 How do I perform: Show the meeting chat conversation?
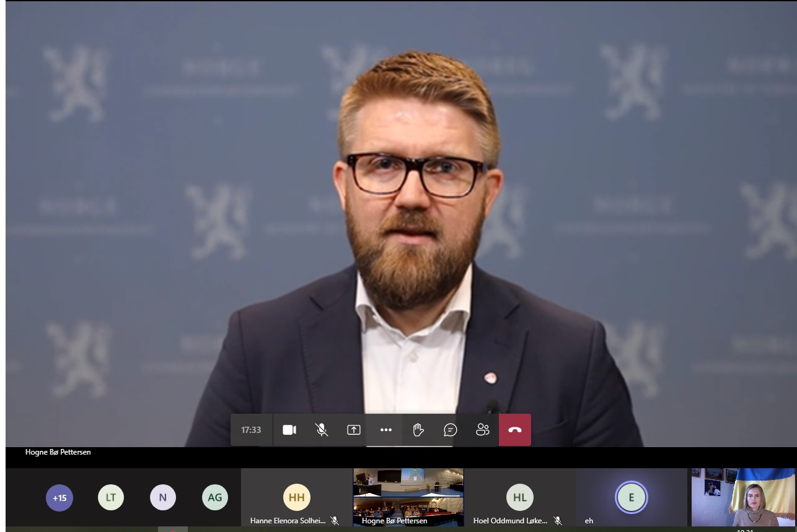pos(451,430)
